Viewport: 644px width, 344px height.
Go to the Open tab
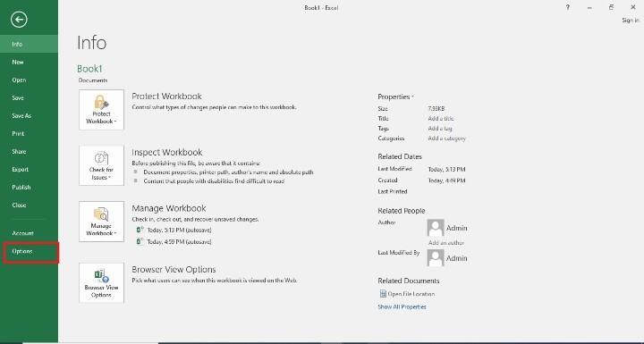(x=29, y=80)
